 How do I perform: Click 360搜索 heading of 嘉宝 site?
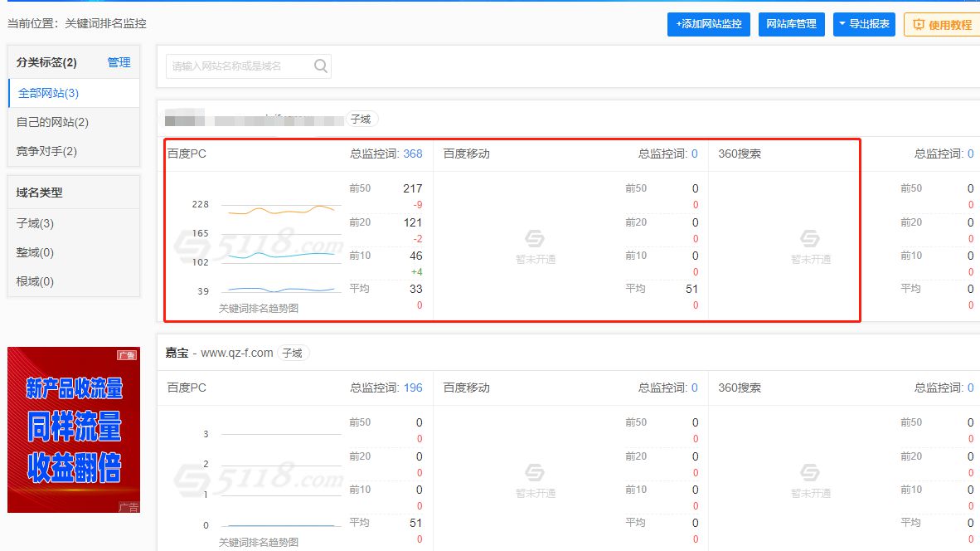tap(740, 388)
